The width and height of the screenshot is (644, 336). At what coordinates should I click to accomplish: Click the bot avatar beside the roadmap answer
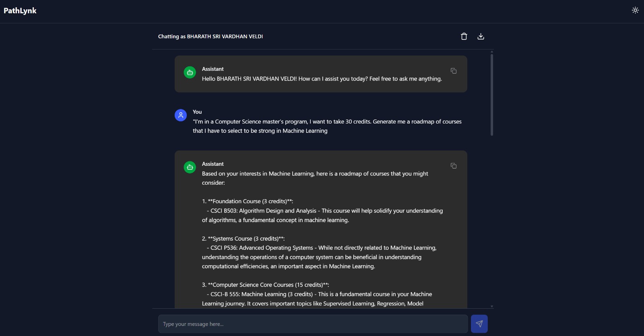click(x=189, y=167)
